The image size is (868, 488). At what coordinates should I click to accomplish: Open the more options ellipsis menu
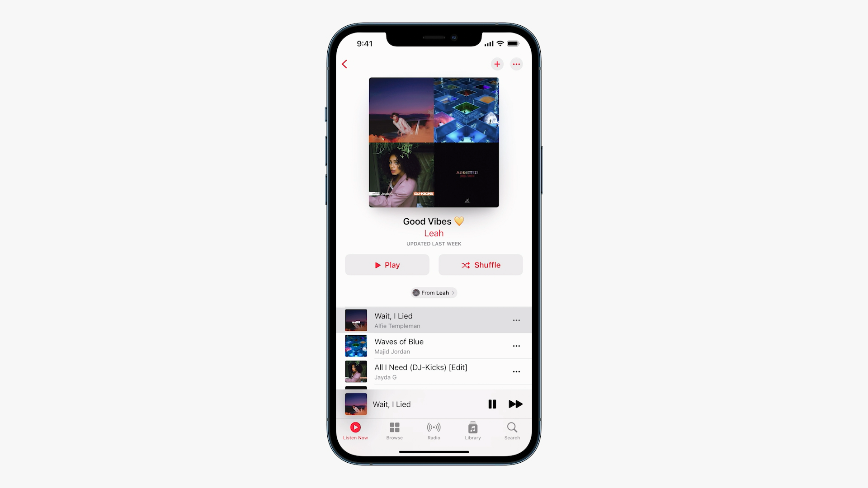coord(516,64)
